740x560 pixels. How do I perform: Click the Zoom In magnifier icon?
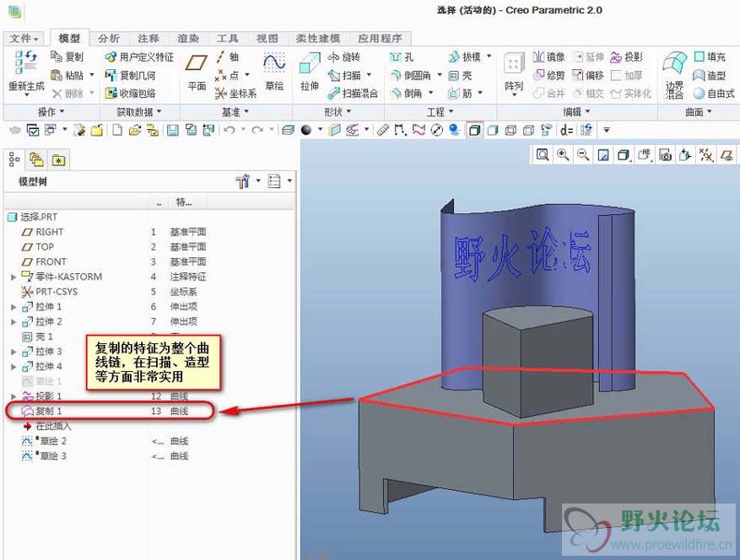[563, 154]
